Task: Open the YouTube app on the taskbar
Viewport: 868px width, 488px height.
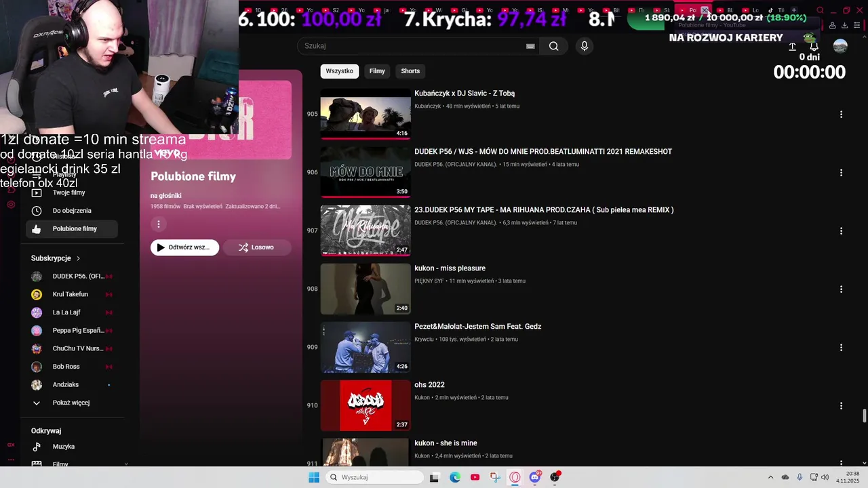Action: click(475, 477)
